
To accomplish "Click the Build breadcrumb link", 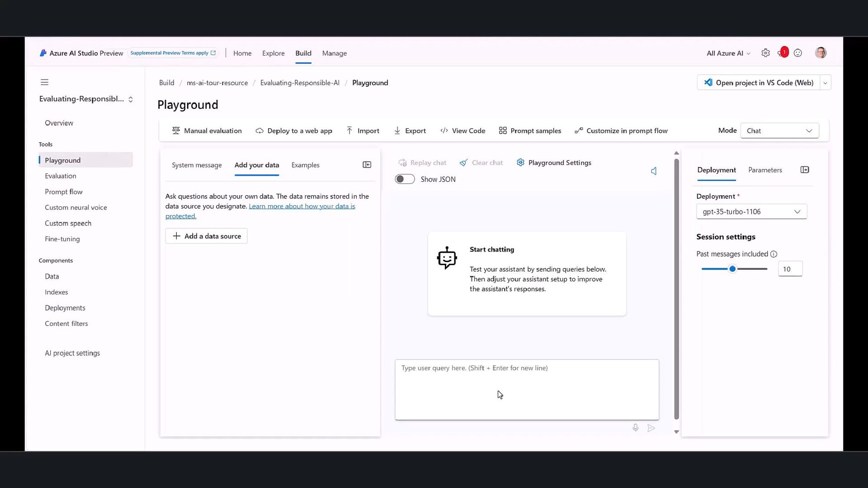I will (166, 83).
